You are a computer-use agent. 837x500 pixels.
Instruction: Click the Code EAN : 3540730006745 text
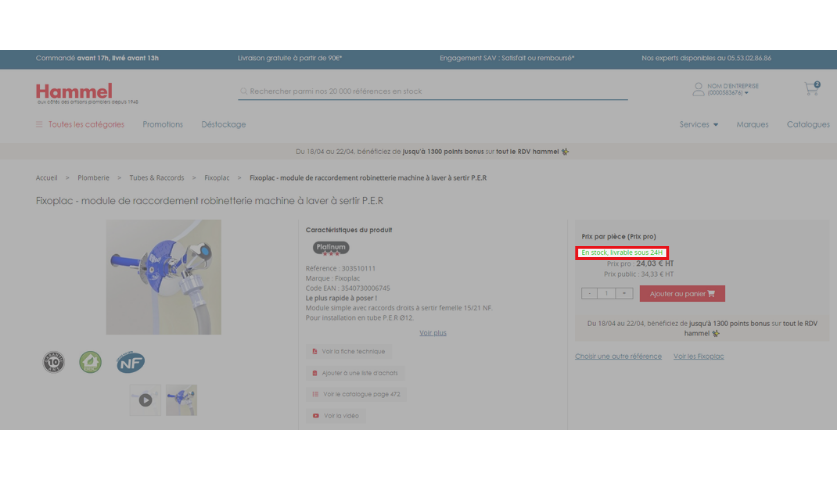pos(348,288)
